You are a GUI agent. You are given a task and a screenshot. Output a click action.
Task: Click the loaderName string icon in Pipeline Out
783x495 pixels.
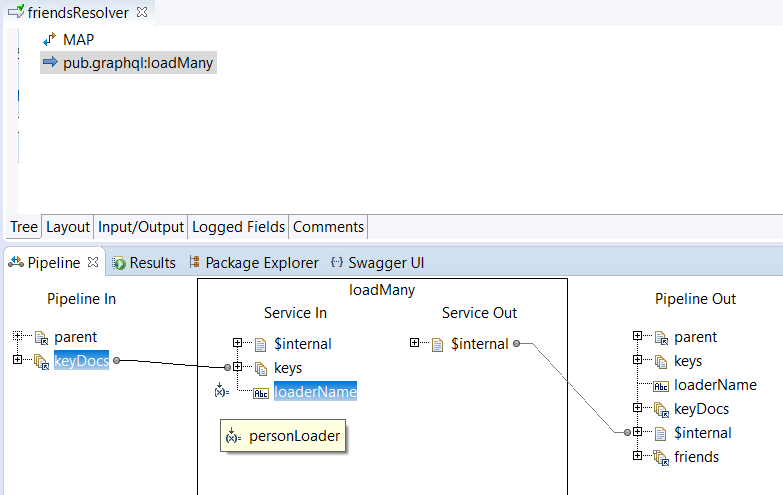point(661,385)
